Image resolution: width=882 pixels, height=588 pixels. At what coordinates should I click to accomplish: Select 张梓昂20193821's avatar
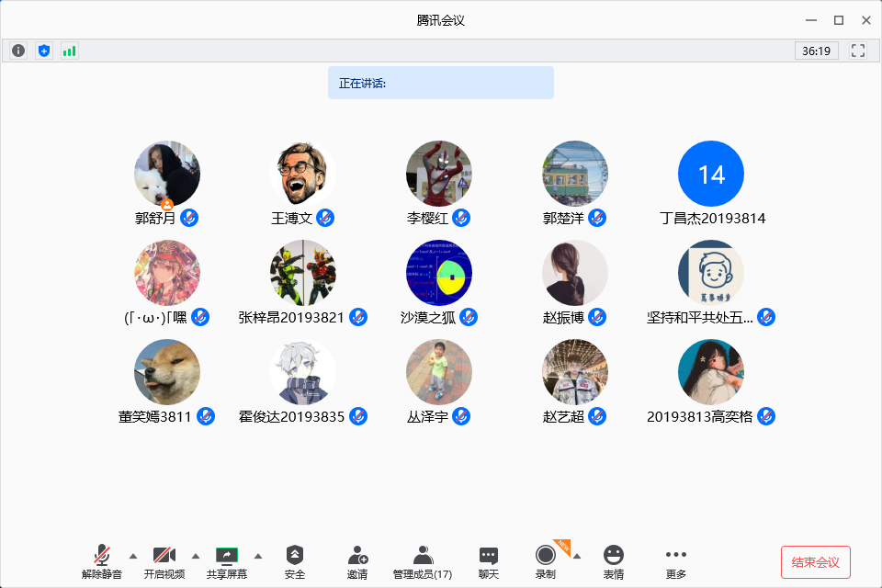point(303,273)
